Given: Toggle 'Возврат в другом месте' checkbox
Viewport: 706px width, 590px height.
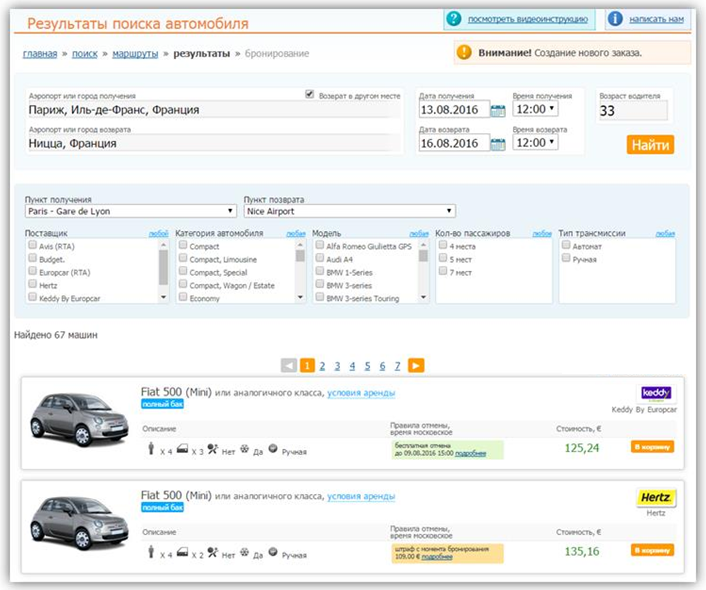Looking at the screenshot, I should (309, 95).
